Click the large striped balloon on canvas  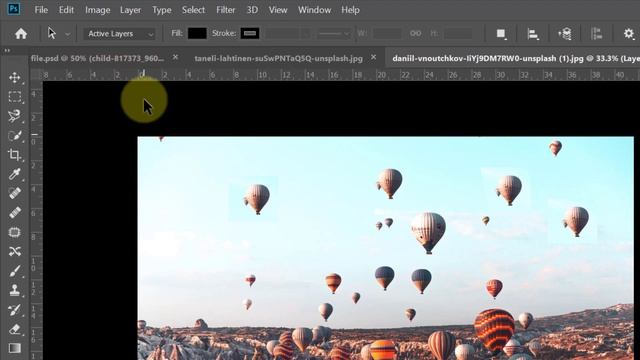pyautogui.click(x=494, y=330)
